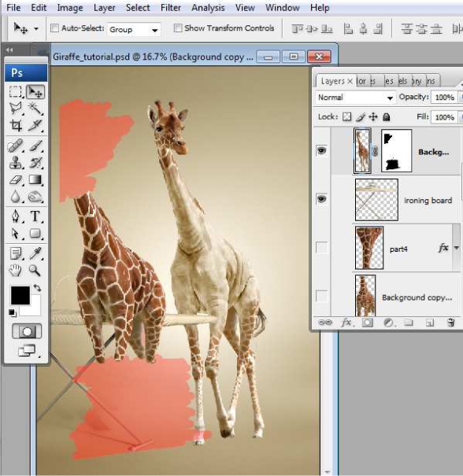This screenshot has height=476, width=463.
Task: Click the delete layer trash icon
Action: pos(451,323)
